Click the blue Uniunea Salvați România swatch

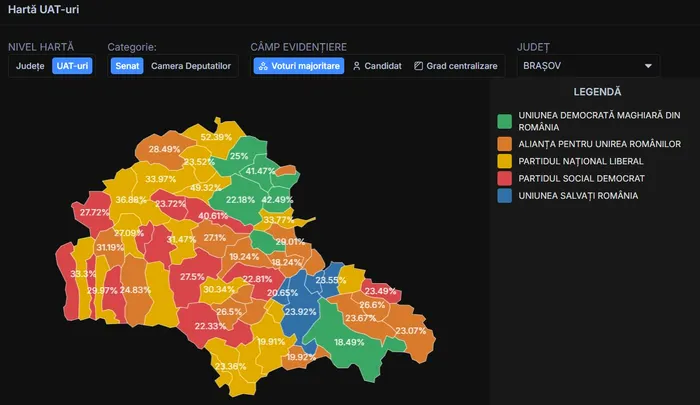coord(505,196)
